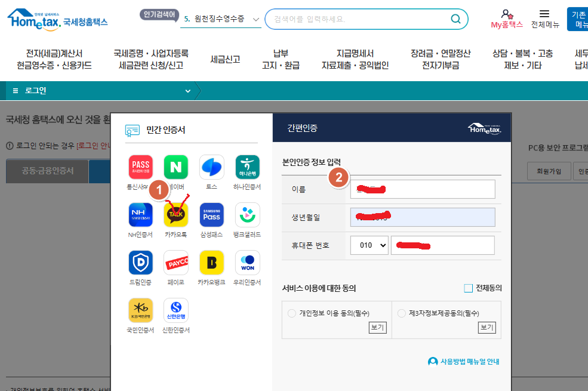Choose the Shinhan certificate icon
Viewport: 588px width, 391px height.
pyautogui.click(x=176, y=310)
